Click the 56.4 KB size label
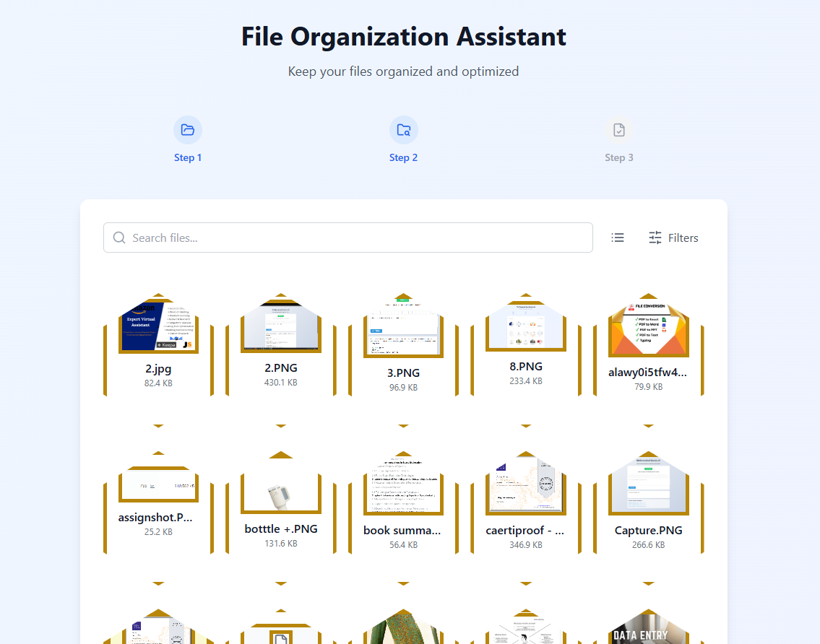This screenshot has height=644, width=820. pos(403,545)
